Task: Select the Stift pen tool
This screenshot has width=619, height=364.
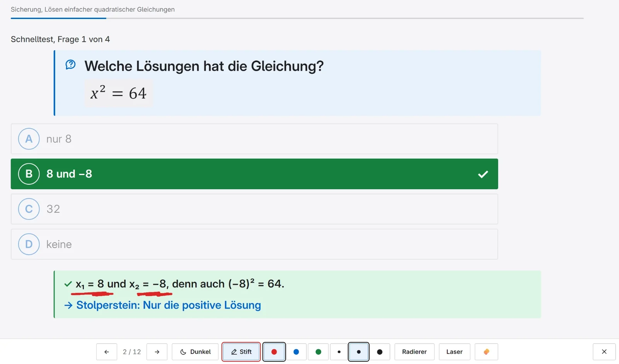Action: (x=241, y=352)
